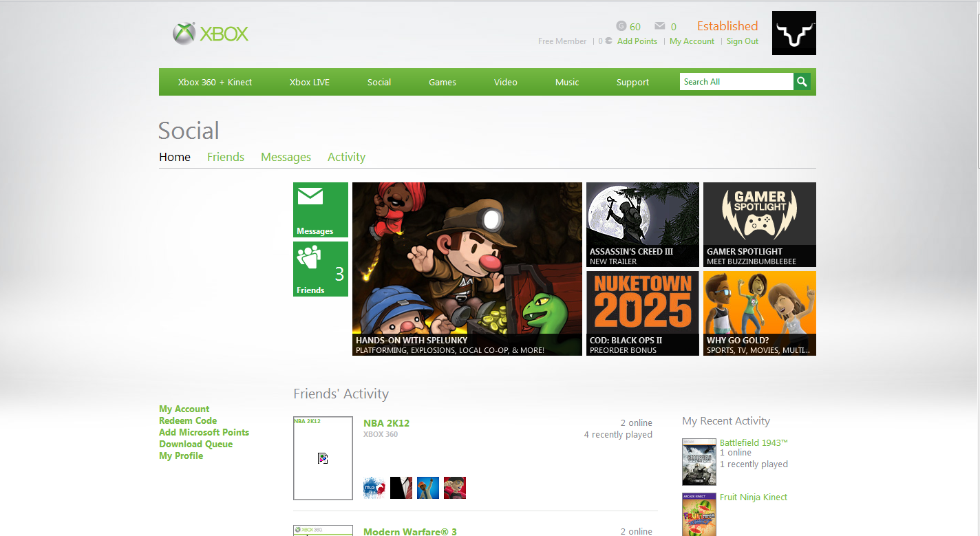Open the green Friends tile

[321, 269]
